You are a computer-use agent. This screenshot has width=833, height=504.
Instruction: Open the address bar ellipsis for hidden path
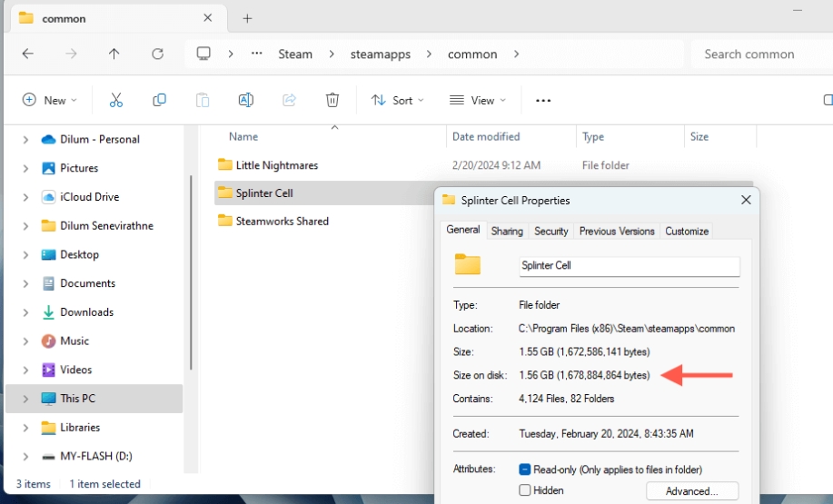click(256, 53)
